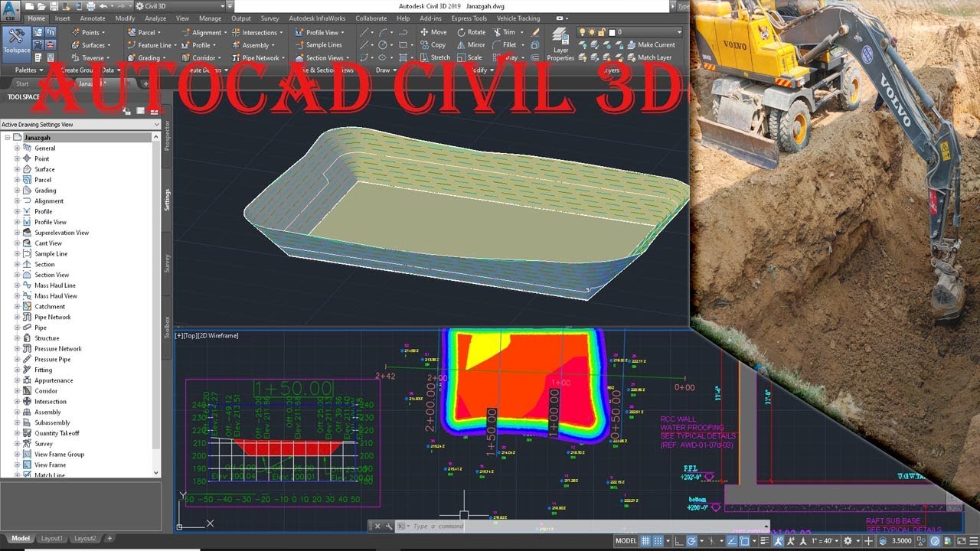Click the Toolspace tree vertical scrollbar
The image size is (980, 551).
click(157, 305)
